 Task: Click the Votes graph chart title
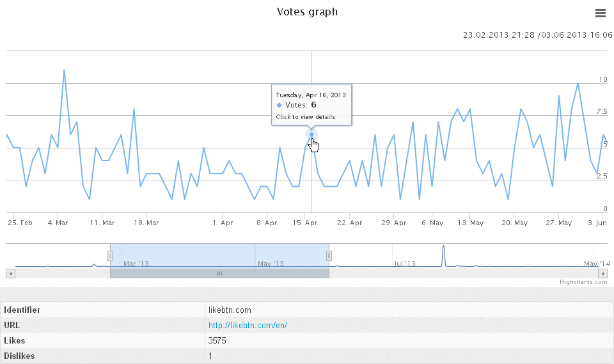[307, 12]
